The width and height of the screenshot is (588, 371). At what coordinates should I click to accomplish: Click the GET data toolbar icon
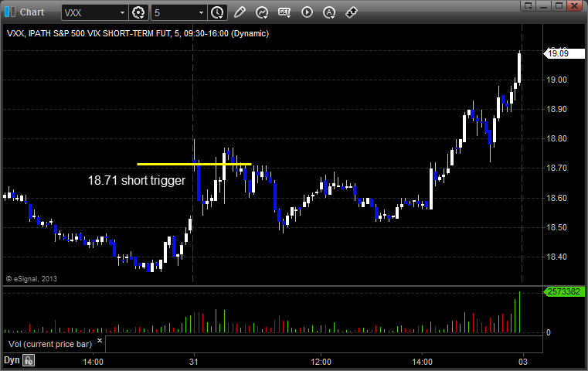coord(284,12)
